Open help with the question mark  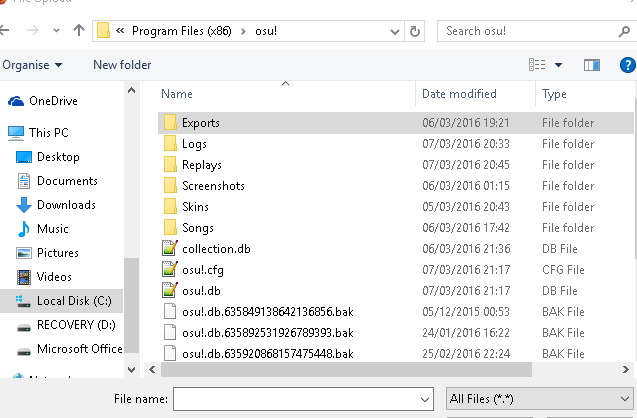pyautogui.click(x=628, y=65)
